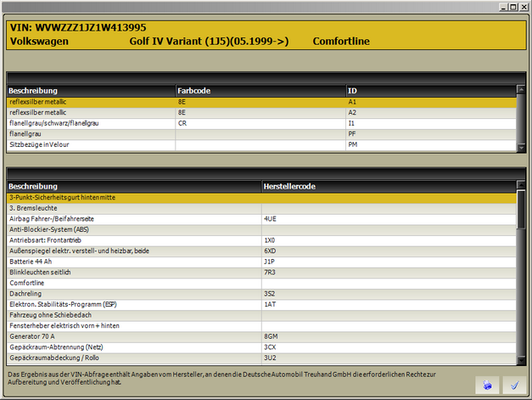Select Gepäckraum-Abtrennung (Netz) row

(261, 347)
